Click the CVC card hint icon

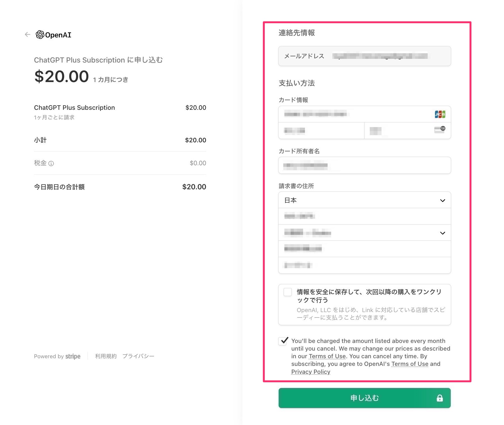440,130
